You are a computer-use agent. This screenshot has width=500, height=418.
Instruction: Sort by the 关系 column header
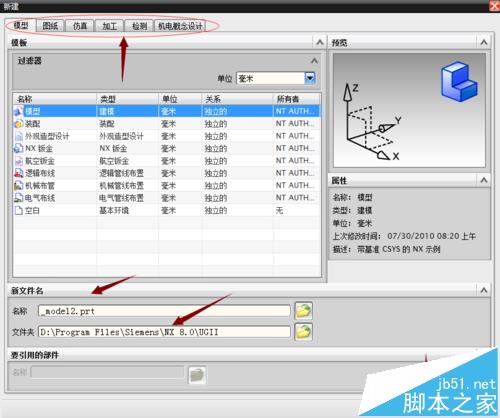[x=237, y=99]
